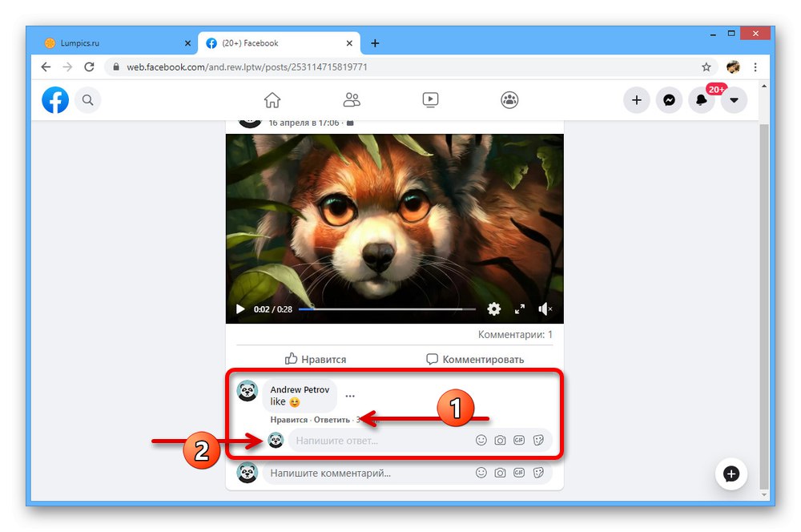Click the video progress bar
This screenshot has height=532, width=801.
click(387, 309)
